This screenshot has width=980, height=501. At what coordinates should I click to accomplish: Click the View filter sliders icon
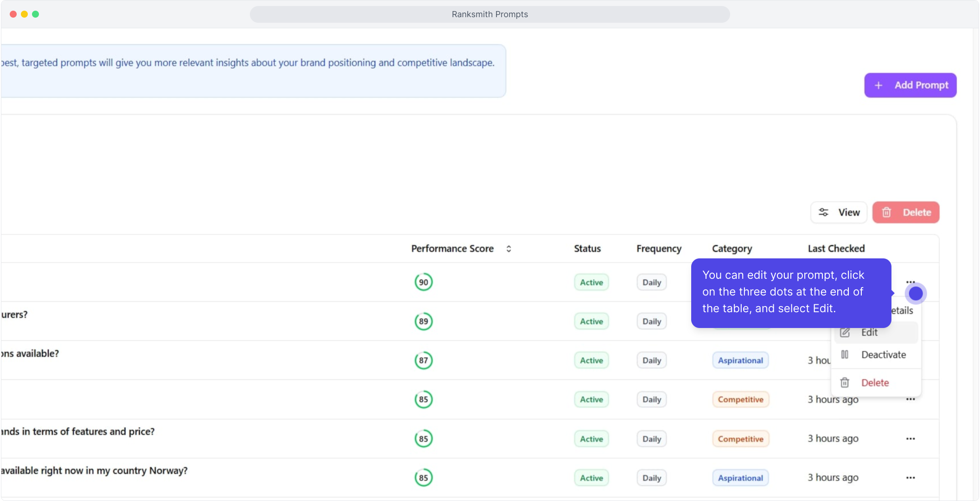tap(823, 212)
